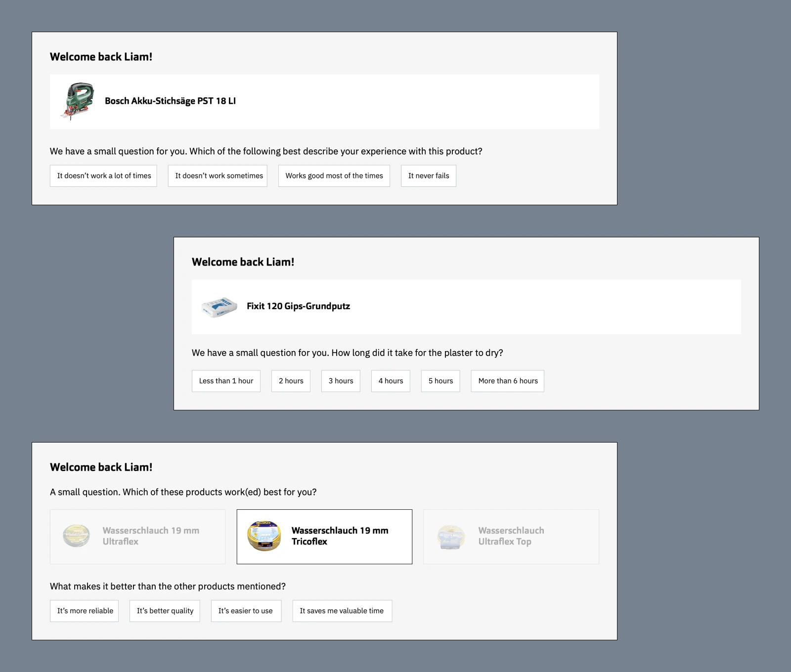
Task: Choose 'It never fails' for the jigsaw
Action: (x=428, y=176)
